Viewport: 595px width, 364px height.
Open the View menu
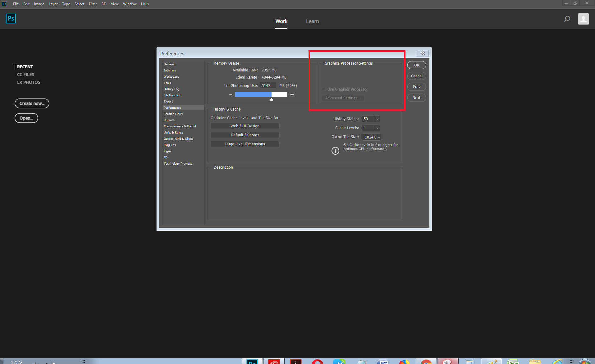[x=115, y=4]
